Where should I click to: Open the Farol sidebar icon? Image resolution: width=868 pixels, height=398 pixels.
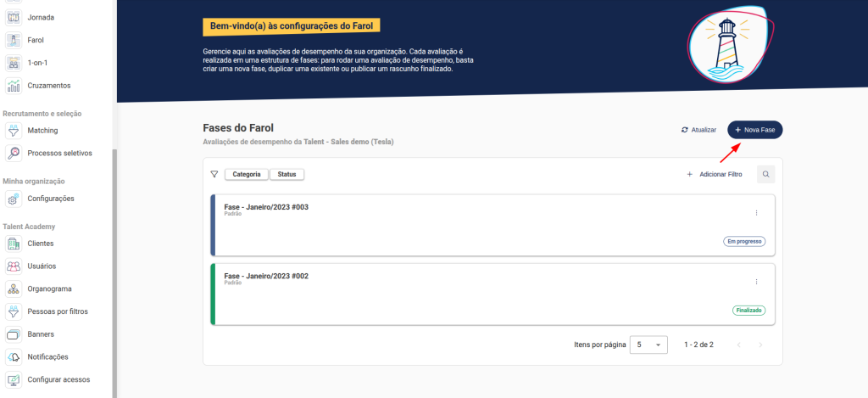14,40
